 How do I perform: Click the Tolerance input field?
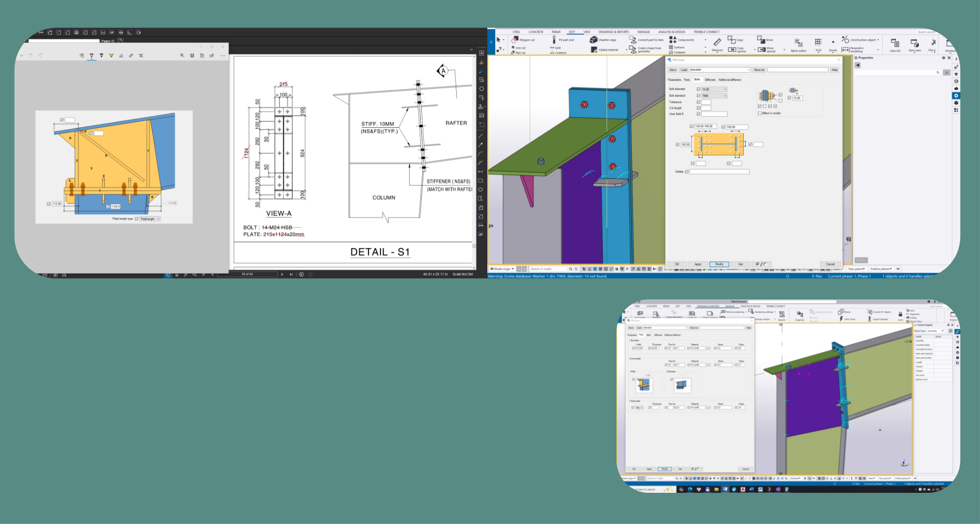point(706,102)
